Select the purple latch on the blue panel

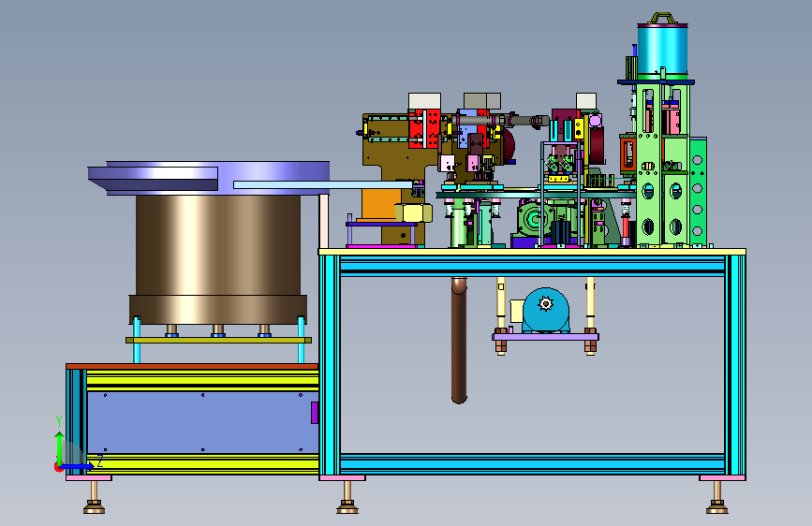(x=315, y=413)
